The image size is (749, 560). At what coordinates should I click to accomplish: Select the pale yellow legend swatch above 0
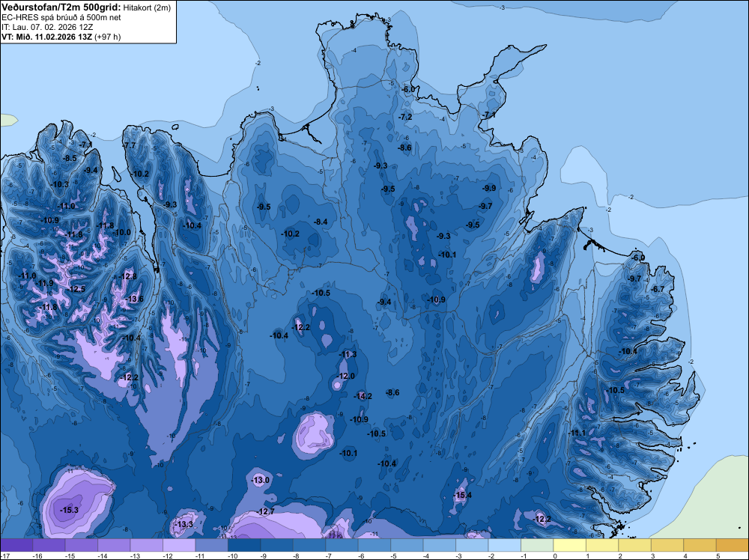tap(569, 545)
